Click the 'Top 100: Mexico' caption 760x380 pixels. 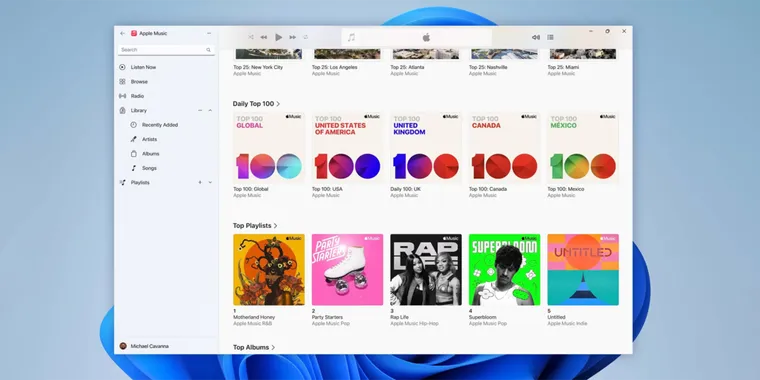tap(566, 189)
